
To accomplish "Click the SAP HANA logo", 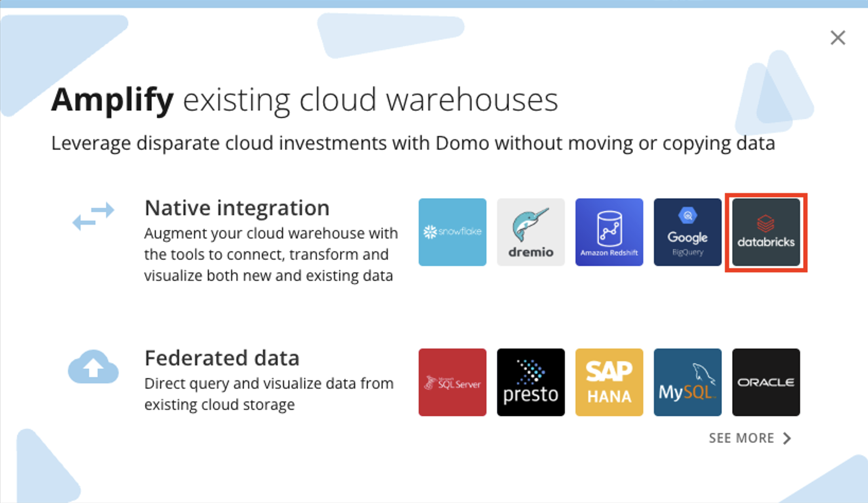I will click(x=609, y=382).
